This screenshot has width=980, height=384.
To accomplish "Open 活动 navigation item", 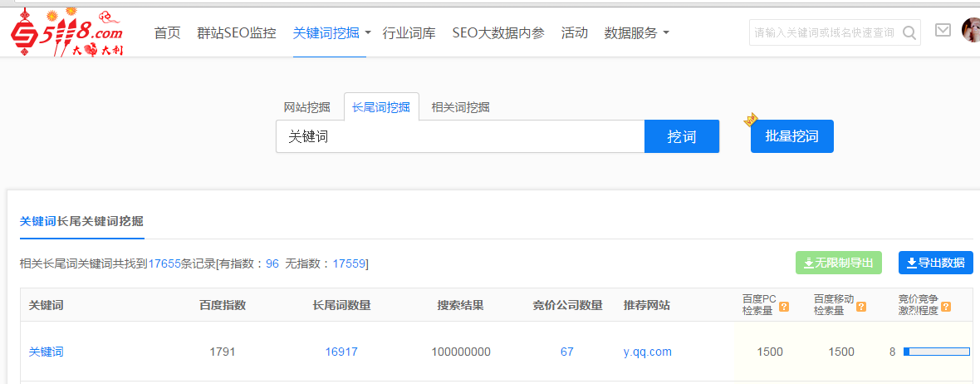I will point(575,33).
